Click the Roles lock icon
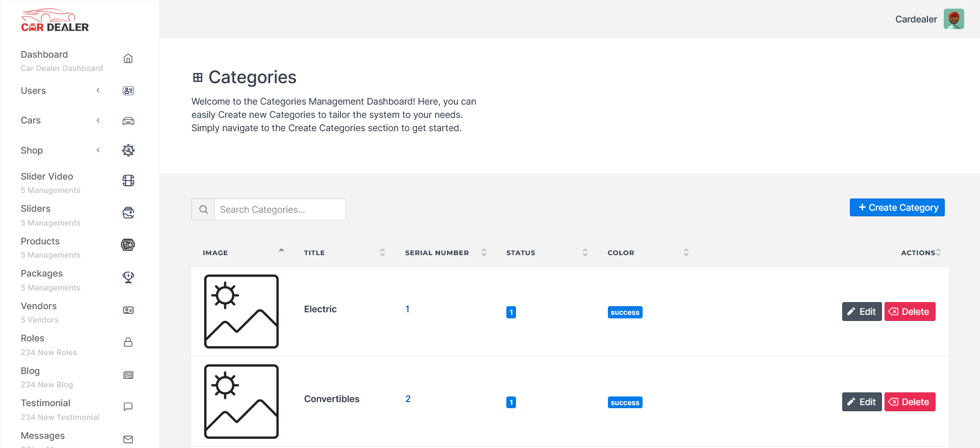Image resolution: width=980 pixels, height=448 pixels. 128,342
